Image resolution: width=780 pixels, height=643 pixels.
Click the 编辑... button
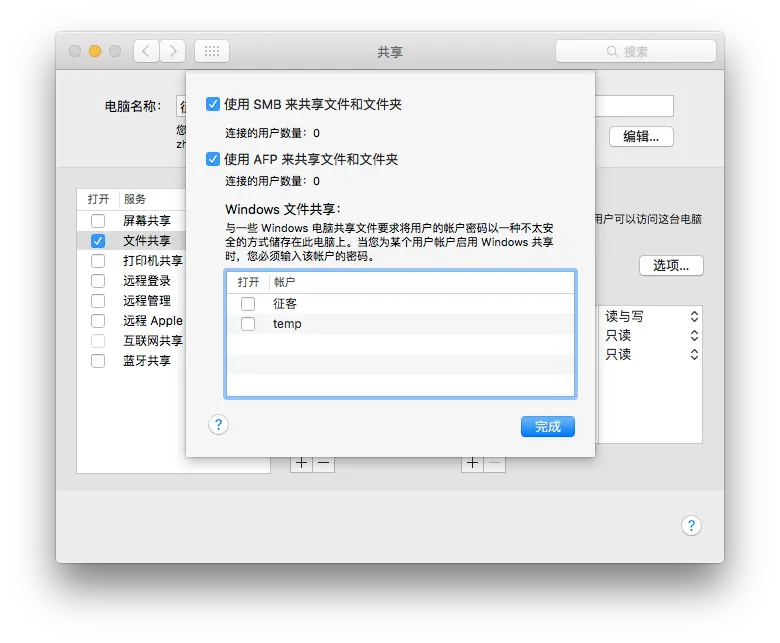click(x=641, y=136)
